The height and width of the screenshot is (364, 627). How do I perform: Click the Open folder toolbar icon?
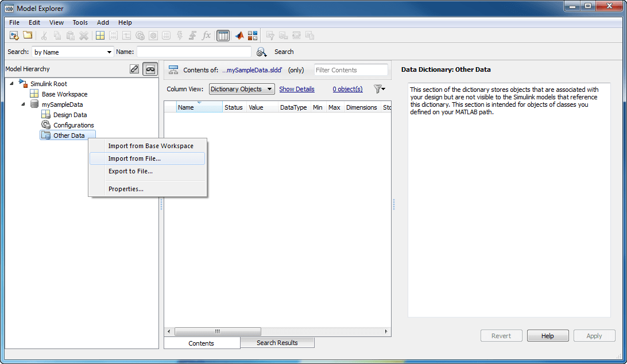point(28,35)
